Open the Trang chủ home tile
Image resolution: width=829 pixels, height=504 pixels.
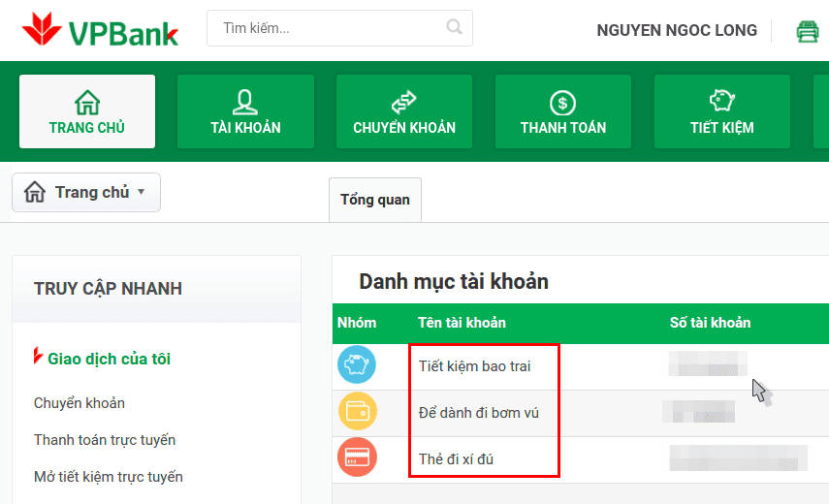[87, 111]
